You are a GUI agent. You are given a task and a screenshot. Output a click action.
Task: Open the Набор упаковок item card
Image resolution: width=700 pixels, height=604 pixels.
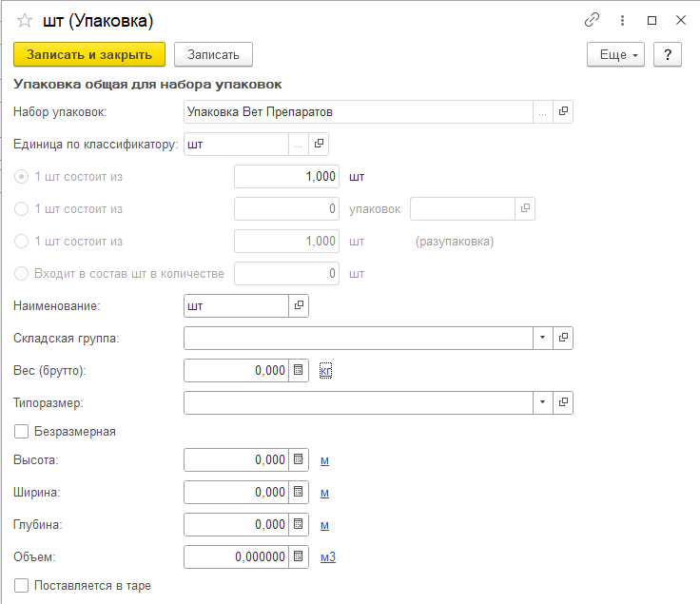[x=563, y=112]
